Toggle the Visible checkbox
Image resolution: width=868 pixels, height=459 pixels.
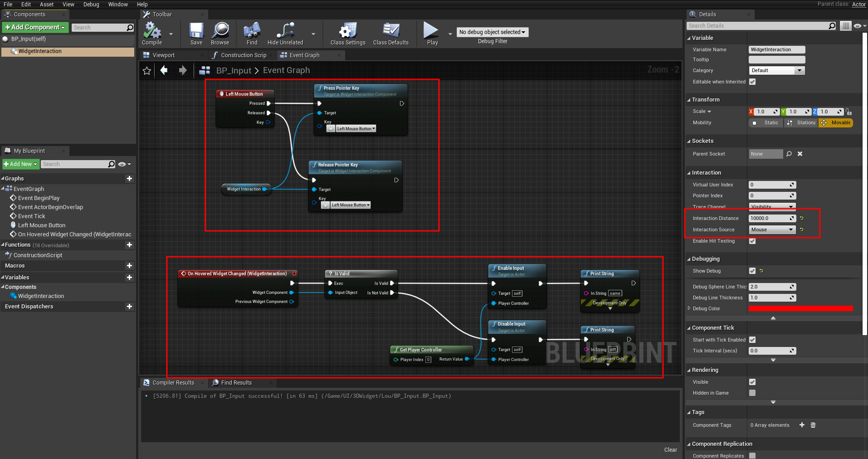tap(752, 382)
